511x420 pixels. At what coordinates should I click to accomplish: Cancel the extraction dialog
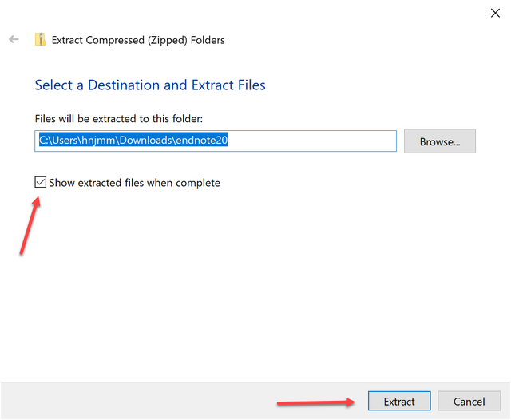click(469, 401)
